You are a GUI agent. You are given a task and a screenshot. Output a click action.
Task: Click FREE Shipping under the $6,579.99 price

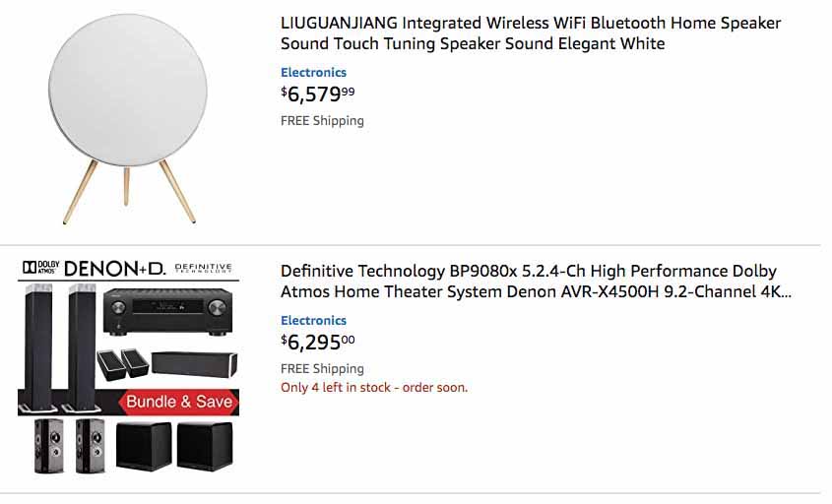pyautogui.click(x=322, y=120)
